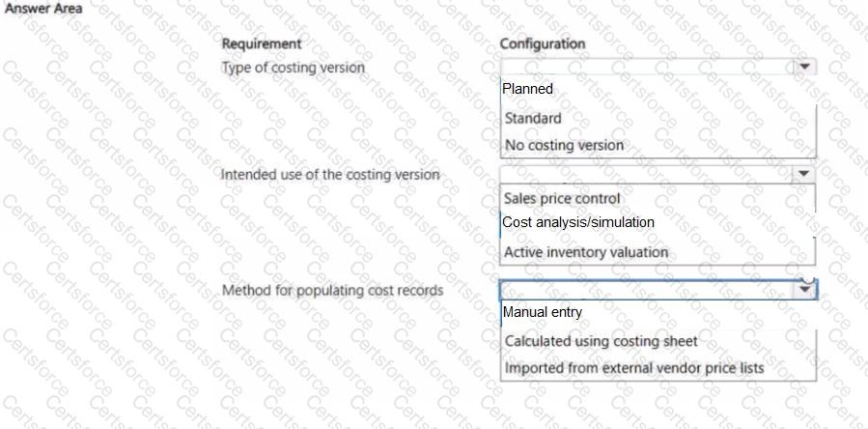The height and width of the screenshot is (429, 868).
Task: Click the Intended use of the costing version label
Action: [330, 175]
